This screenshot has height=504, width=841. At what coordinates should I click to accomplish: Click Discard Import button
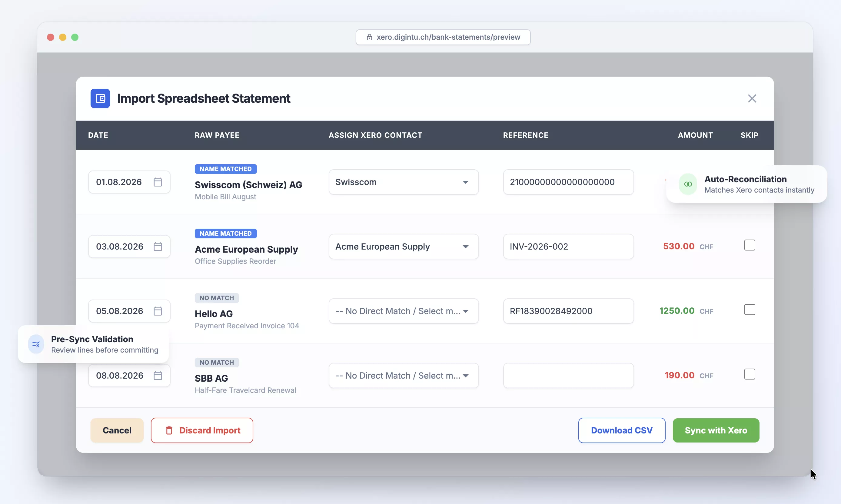tap(202, 430)
